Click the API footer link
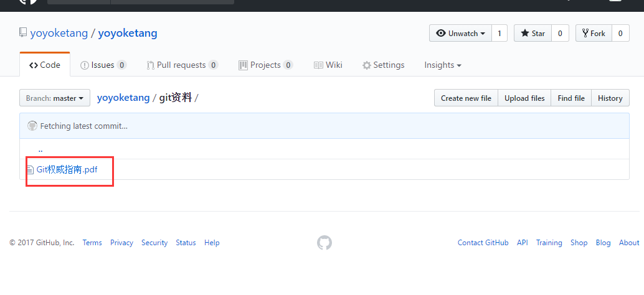The height and width of the screenshot is (295, 644). tap(523, 243)
